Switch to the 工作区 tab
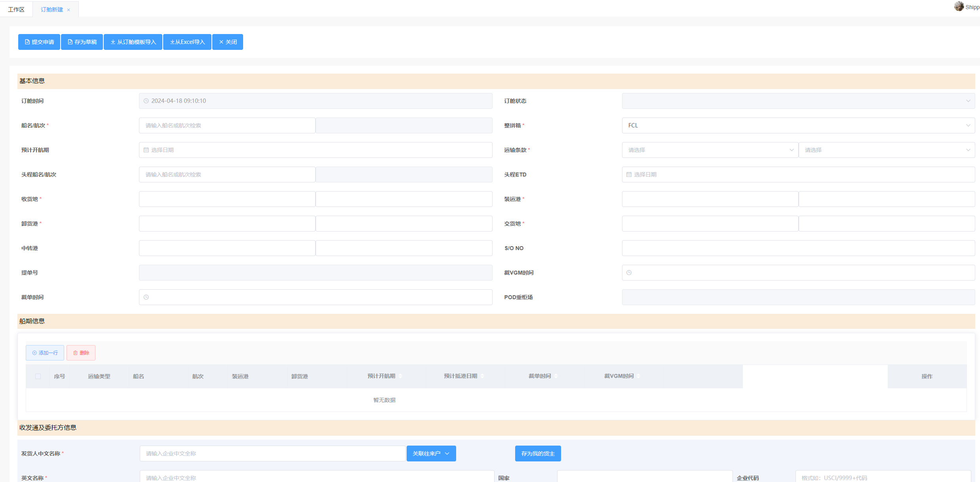The width and height of the screenshot is (980, 482). click(x=16, y=9)
